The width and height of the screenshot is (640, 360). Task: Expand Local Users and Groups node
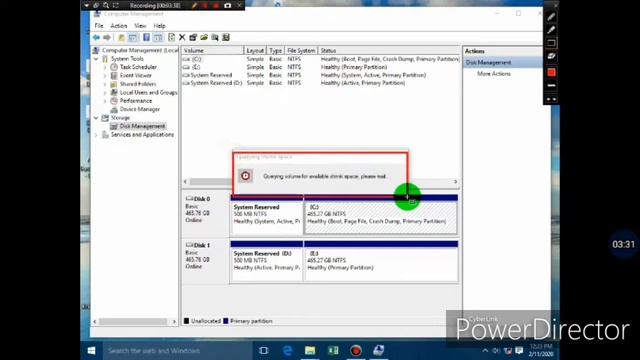105,93
